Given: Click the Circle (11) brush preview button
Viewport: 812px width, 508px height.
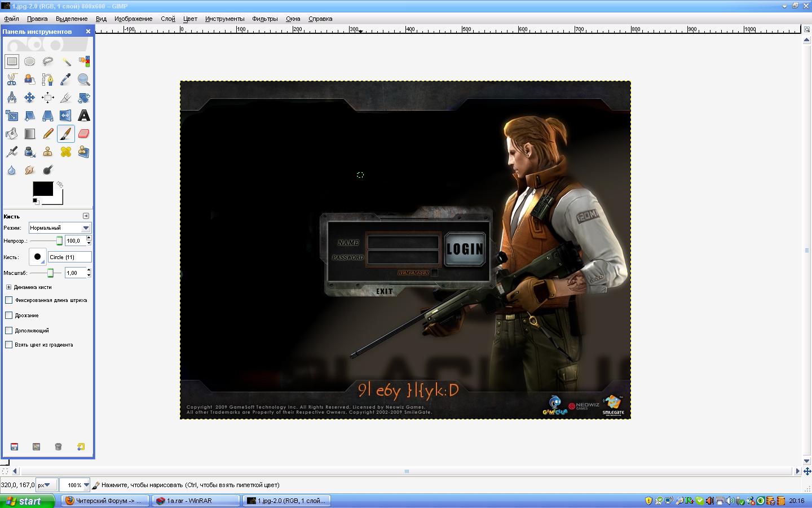Looking at the screenshot, I should pos(37,257).
